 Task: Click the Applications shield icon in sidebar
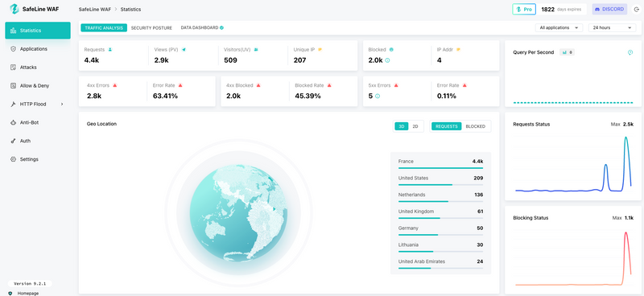tap(13, 49)
